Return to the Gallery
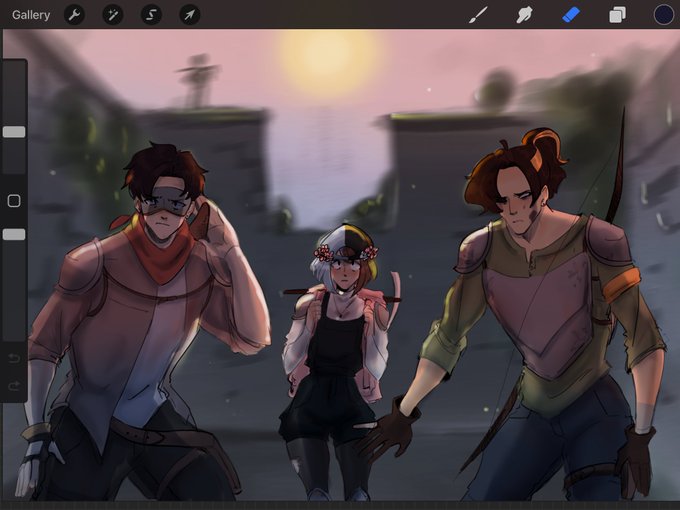 click(31, 15)
